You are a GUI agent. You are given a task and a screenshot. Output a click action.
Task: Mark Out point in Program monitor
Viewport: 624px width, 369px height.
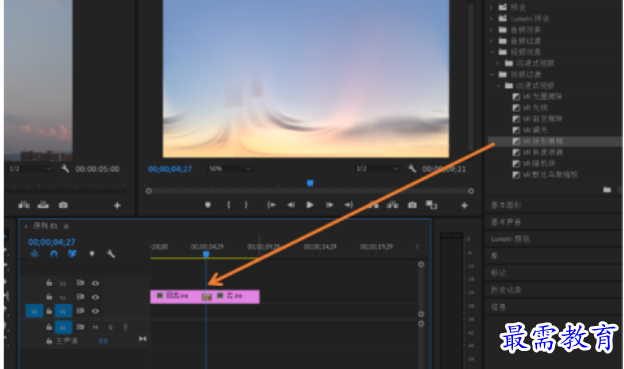pyautogui.click(x=246, y=205)
